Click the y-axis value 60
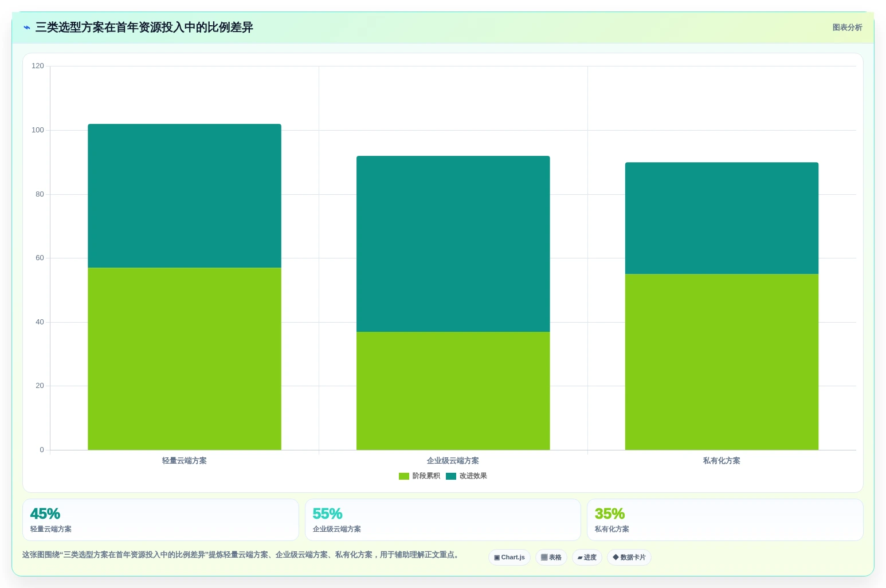Screen dimensions: 886x588 tap(40, 258)
